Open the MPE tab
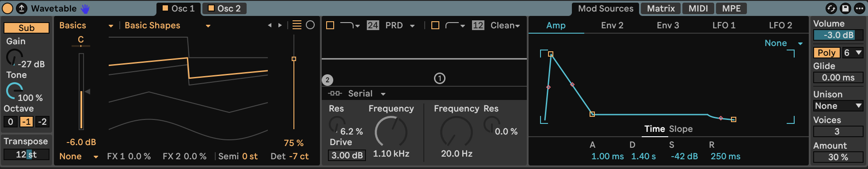868x169 pixels. pyautogui.click(x=731, y=8)
